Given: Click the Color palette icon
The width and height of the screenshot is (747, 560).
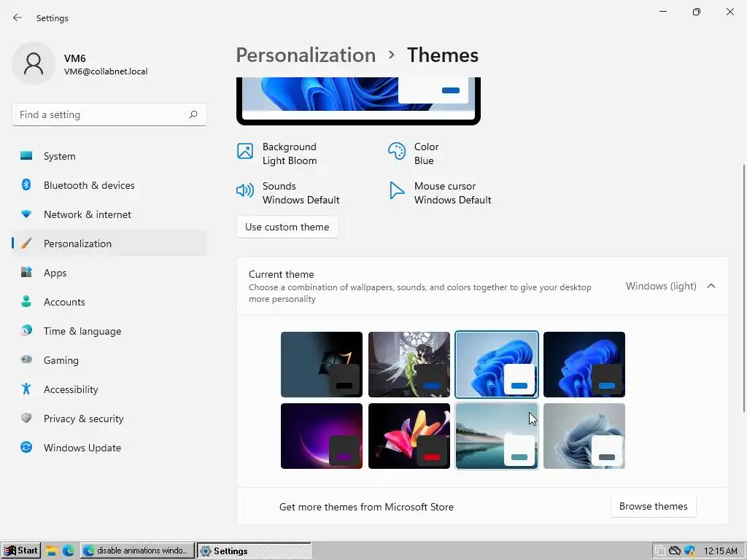Looking at the screenshot, I should [396, 152].
